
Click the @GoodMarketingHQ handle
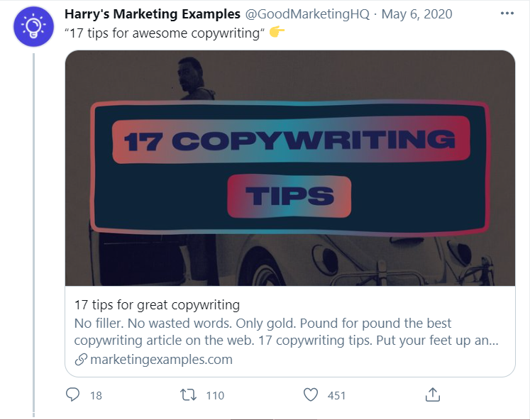tap(307, 14)
